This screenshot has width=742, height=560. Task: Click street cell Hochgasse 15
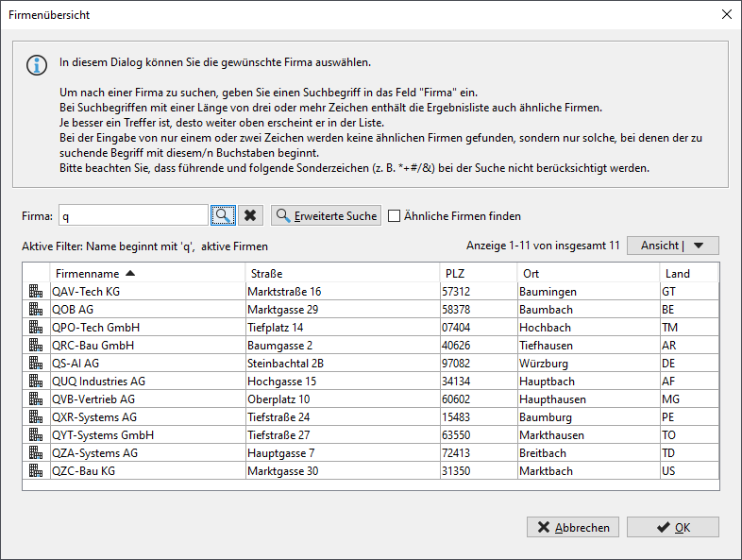pyautogui.click(x=343, y=382)
